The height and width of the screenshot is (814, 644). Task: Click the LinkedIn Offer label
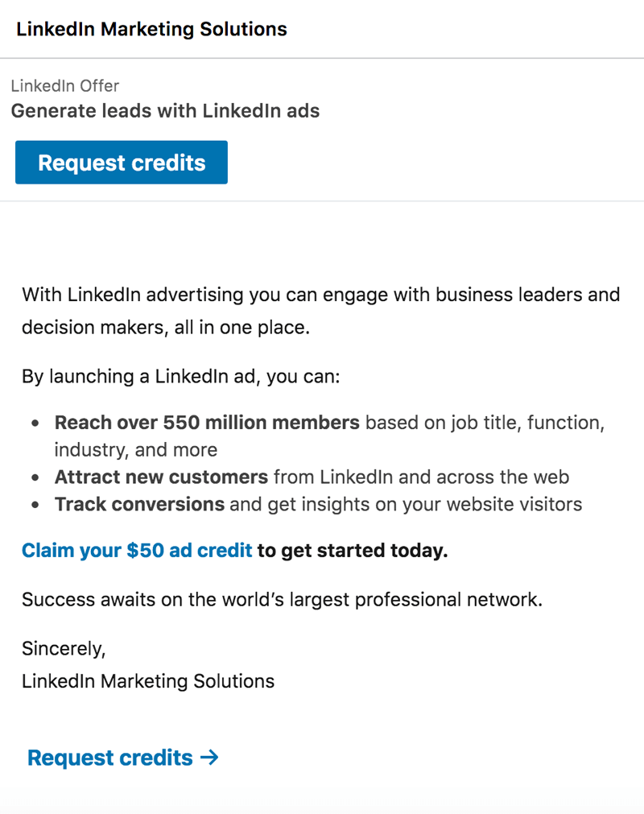[x=64, y=85]
